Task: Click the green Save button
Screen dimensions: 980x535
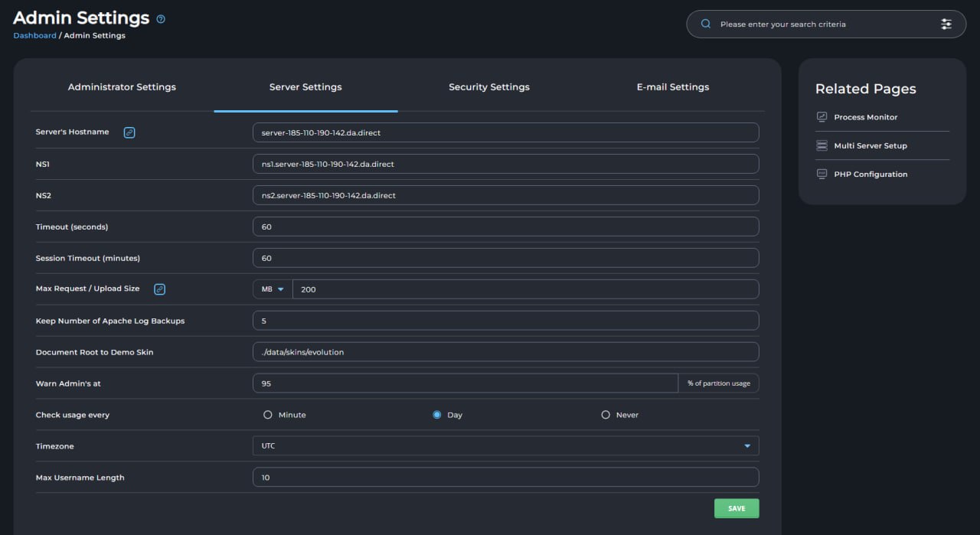Action: 737,508
